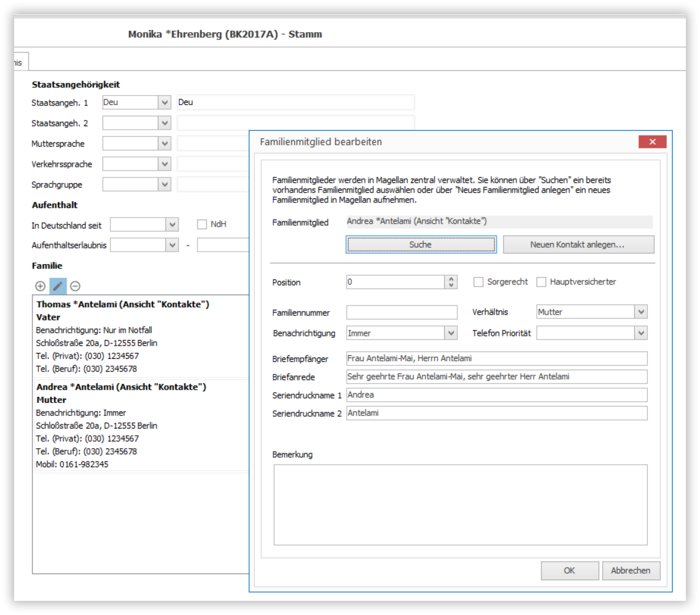Close the Familienmitglied bearbeiten dialog

click(x=652, y=141)
